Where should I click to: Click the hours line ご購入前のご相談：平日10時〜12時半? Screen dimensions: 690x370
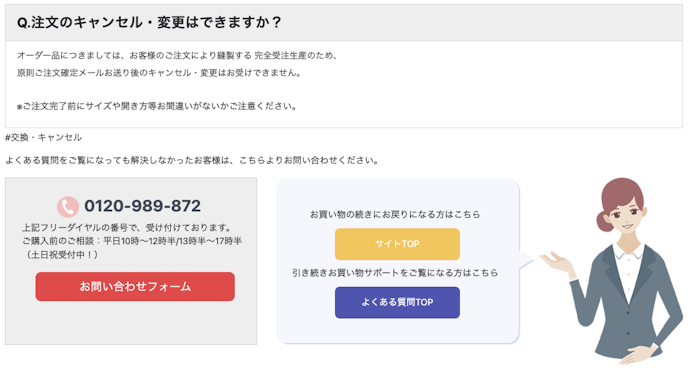132,241
